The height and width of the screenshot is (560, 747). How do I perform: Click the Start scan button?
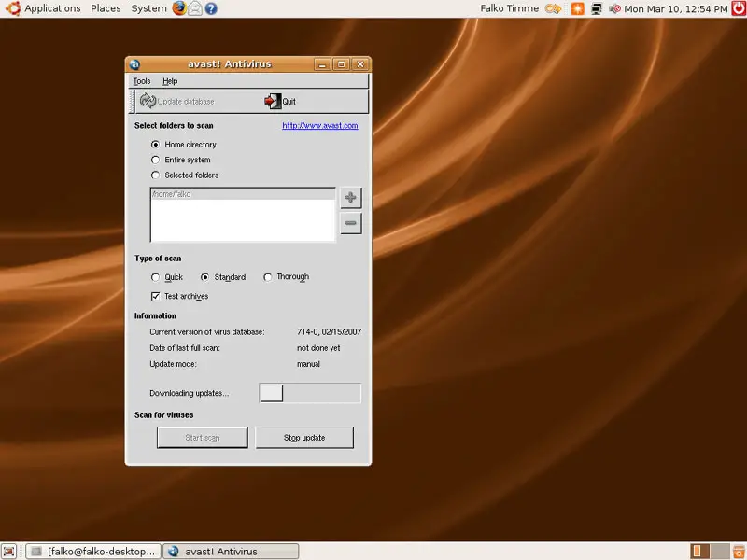(203, 438)
